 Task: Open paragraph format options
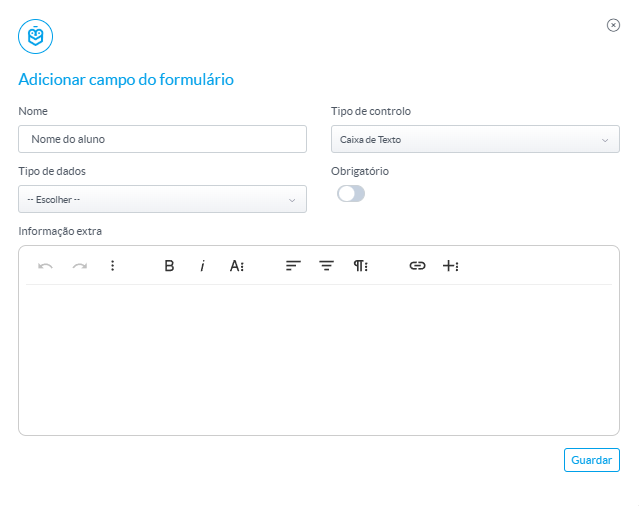361,266
